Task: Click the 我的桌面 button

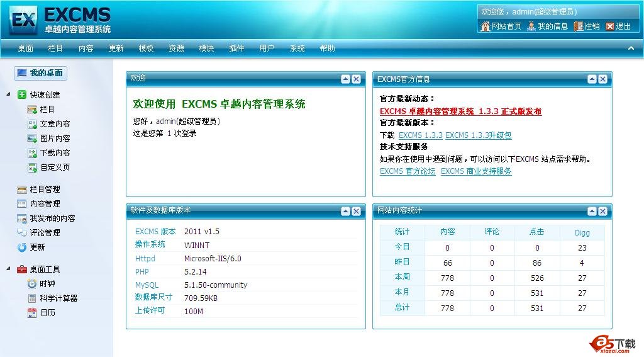Action: point(40,73)
